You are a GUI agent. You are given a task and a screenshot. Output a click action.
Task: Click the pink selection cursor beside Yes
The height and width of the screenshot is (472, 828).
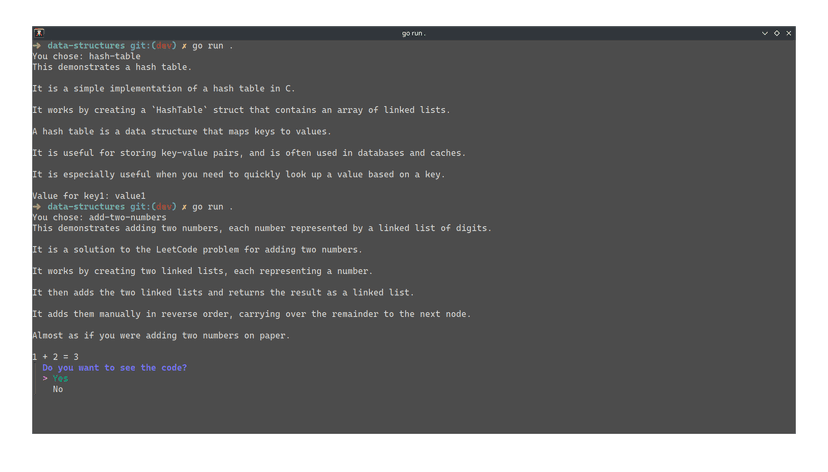pyautogui.click(x=45, y=378)
